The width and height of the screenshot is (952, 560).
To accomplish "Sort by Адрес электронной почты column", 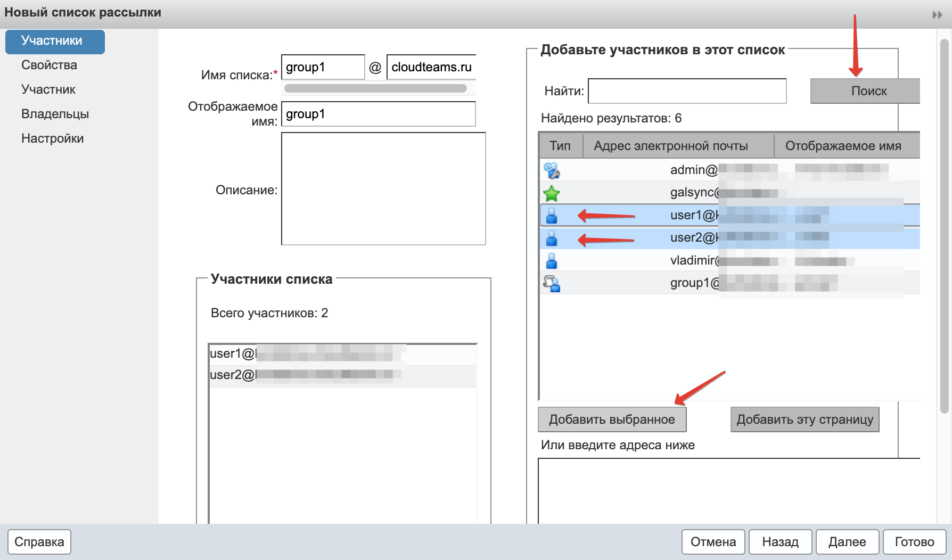I will (670, 146).
